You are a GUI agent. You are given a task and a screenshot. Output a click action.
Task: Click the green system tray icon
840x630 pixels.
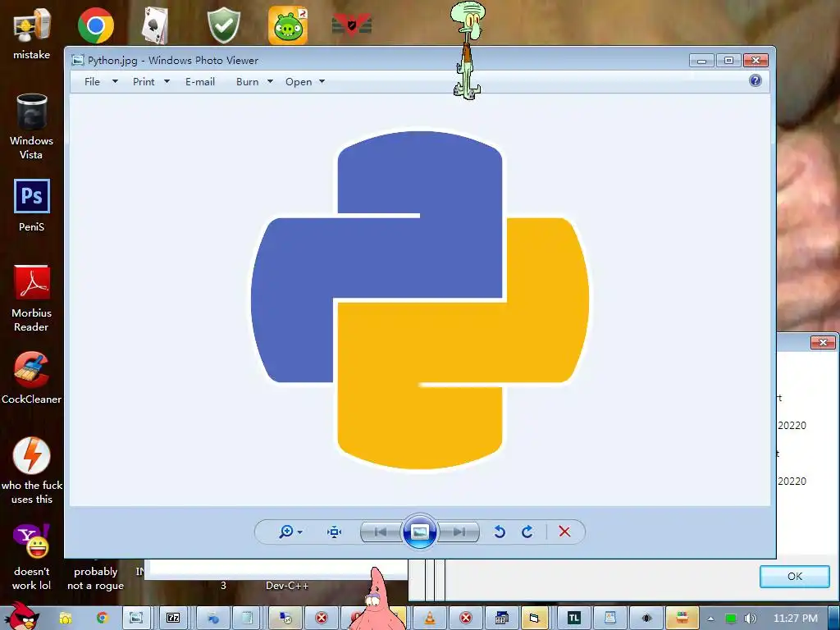[730, 619]
